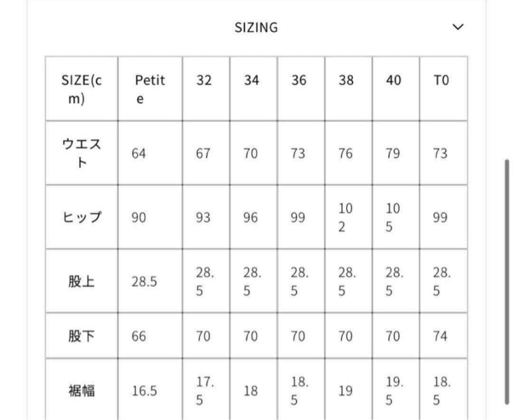513x420 pixels.
Task: Select the size 38 column header
Action: [x=346, y=81]
